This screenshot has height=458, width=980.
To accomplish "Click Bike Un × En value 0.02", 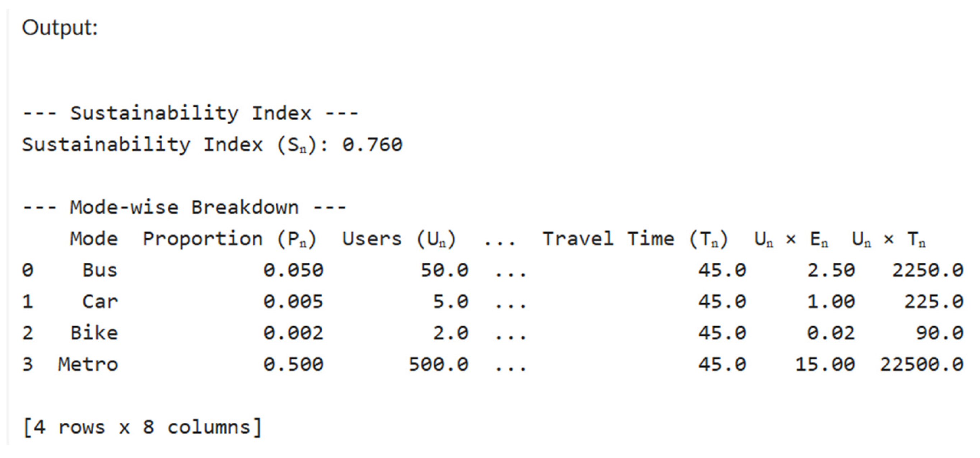I will [x=831, y=333].
